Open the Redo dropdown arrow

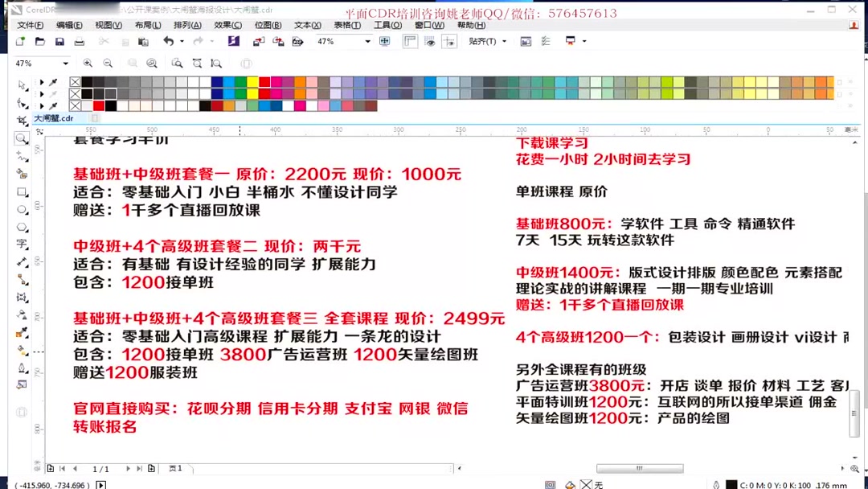(x=212, y=42)
